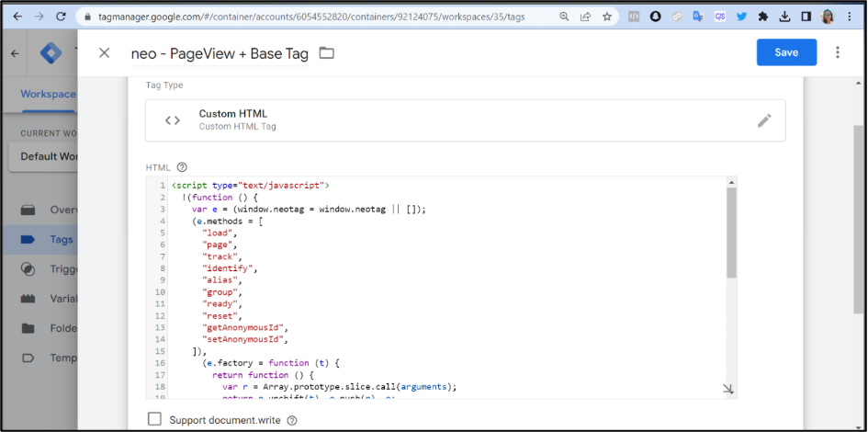868x432 pixels.
Task: Click the "identify" string in the code
Action: pos(228,268)
